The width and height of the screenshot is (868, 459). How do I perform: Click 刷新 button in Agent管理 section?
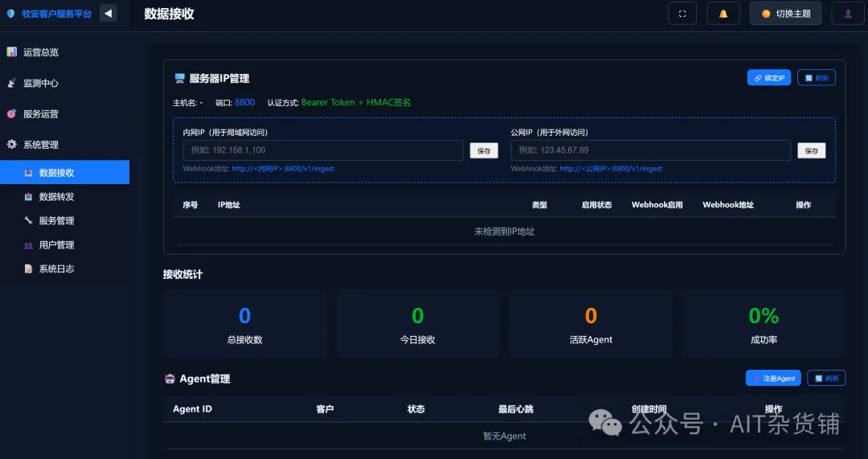(x=826, y=378)
